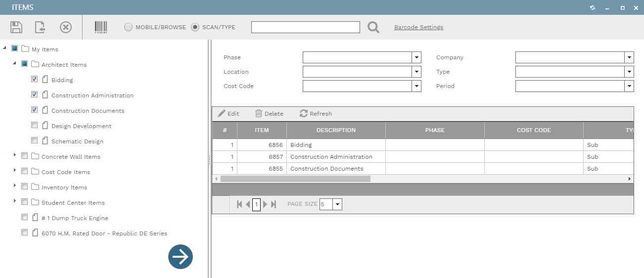This screenshot has width=644, height=278.
Task: Click the Refresh grid button
Action: pos(316,114)
